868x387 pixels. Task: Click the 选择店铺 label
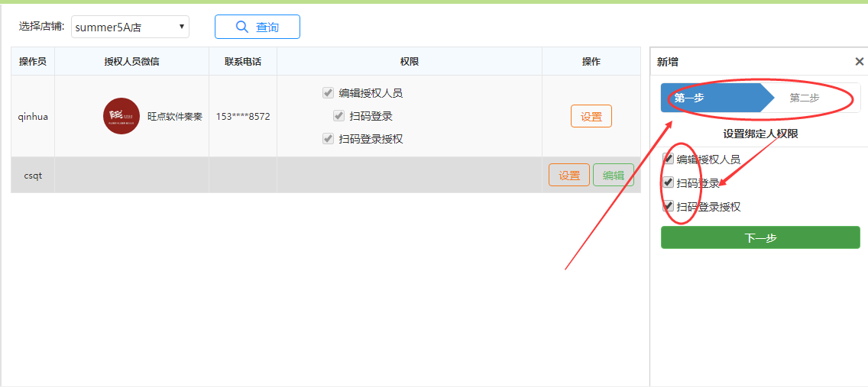click(42, 26)
